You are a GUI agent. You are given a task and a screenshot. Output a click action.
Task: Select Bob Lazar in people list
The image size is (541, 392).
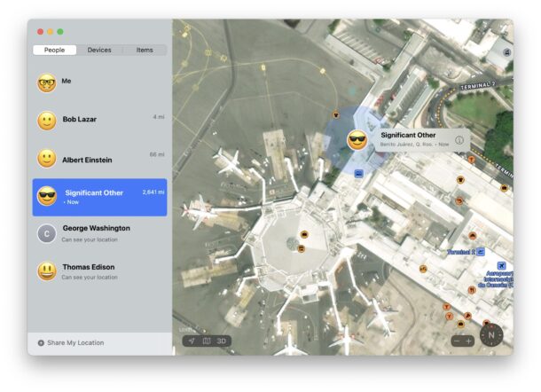(99, 120)
